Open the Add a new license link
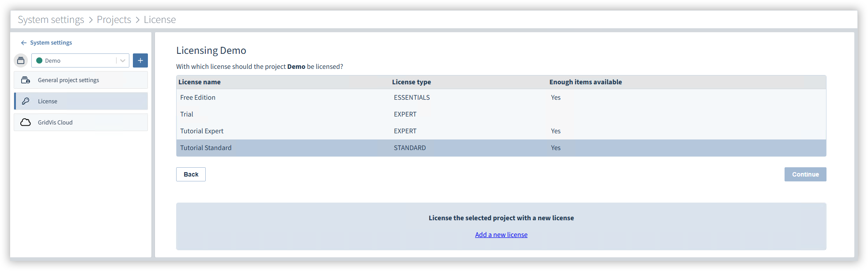Image resolution: width=868 pixels, height=271 pixels. point(501,234)
